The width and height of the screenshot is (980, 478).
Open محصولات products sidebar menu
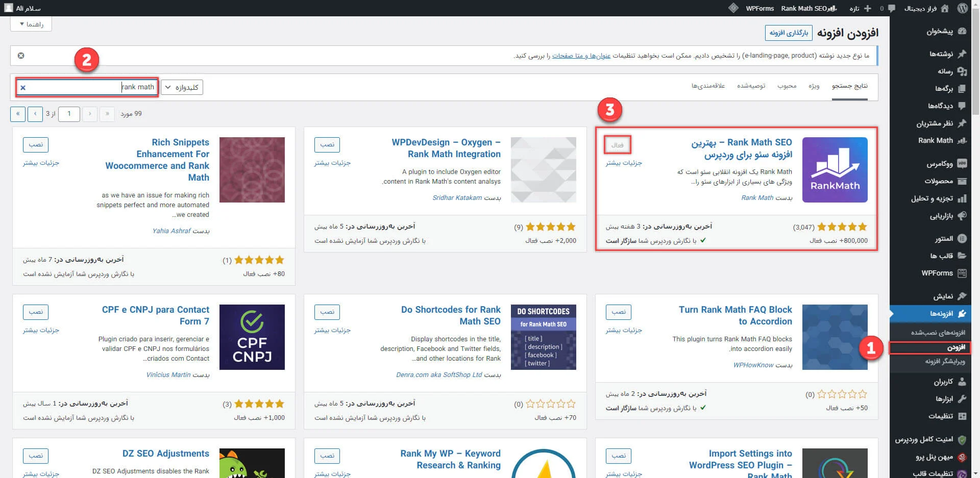pyautogui.click(x=946, y=181)
